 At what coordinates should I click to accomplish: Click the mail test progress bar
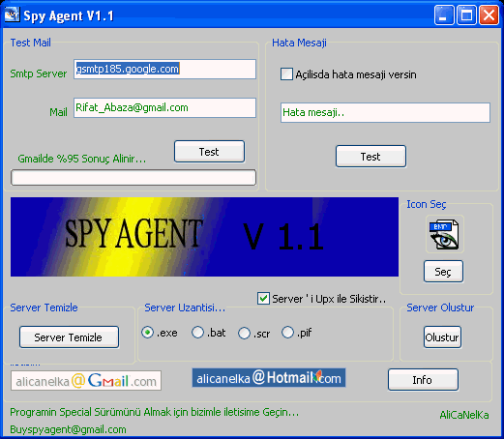(133, 177)
